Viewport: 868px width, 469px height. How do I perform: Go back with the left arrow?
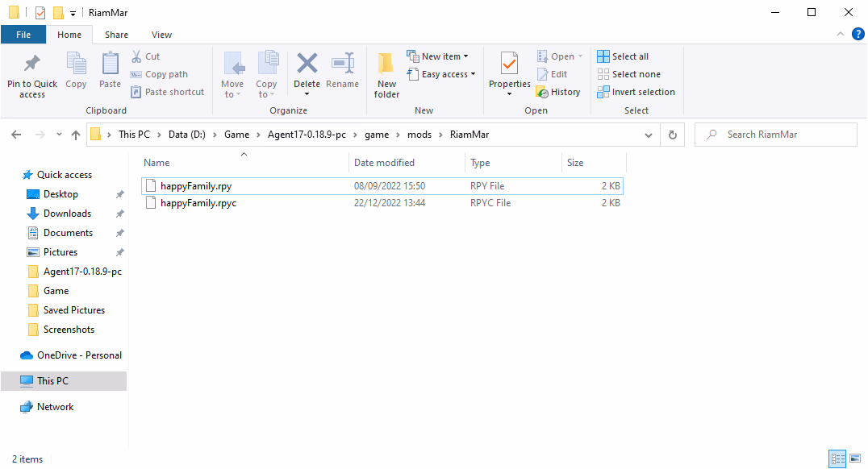[x=17, y=135]
